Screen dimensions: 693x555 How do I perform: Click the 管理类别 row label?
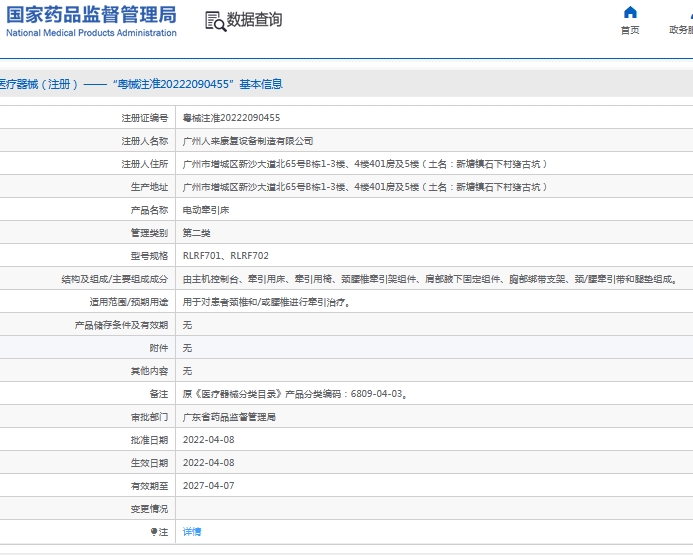(149, 233)
